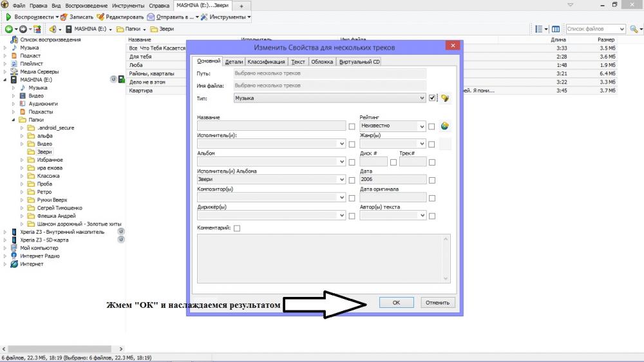This screenshot has height=362, width=644.
Task: Click the globe icon beside Рейтинг
Action: point(445,126)
